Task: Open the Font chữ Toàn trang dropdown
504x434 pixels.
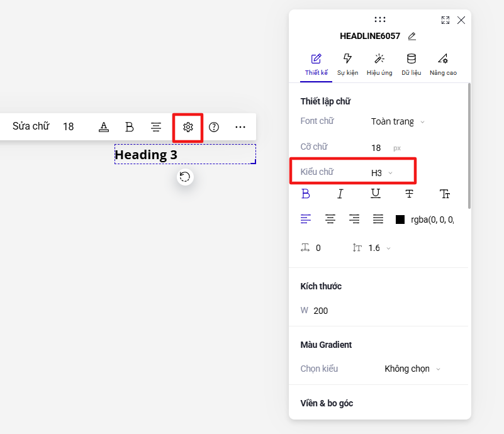Action: [398, 122]
